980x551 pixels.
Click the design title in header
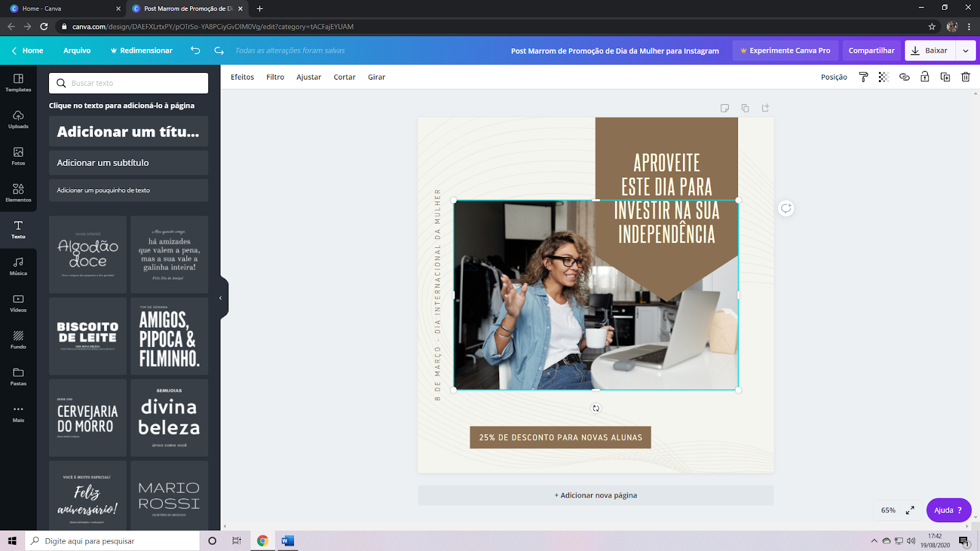pos(615,51)
